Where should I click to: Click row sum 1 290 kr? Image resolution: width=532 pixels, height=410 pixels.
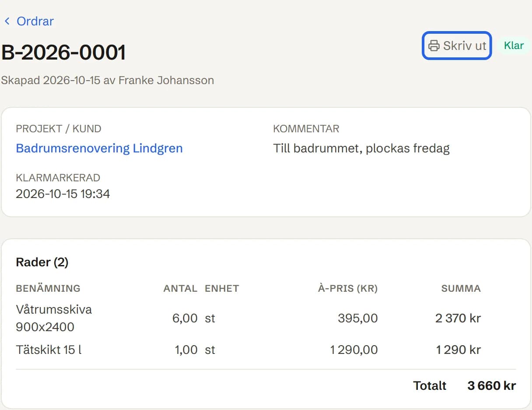click(x=458, y=350)
